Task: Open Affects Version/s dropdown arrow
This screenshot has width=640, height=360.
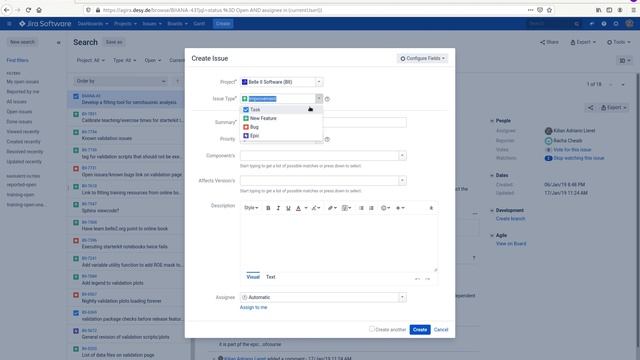Action: click(402, 180)
